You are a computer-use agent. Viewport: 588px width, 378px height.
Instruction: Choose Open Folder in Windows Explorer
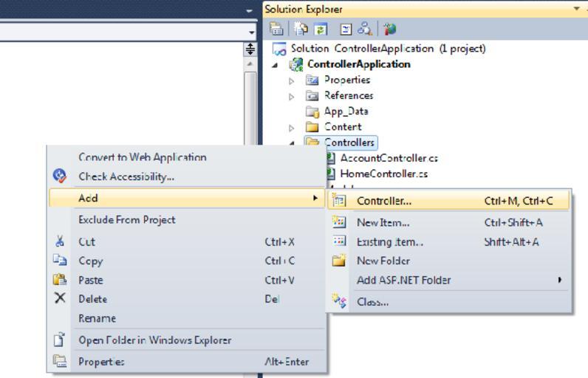pyautogui.click(x=154, y=340)
